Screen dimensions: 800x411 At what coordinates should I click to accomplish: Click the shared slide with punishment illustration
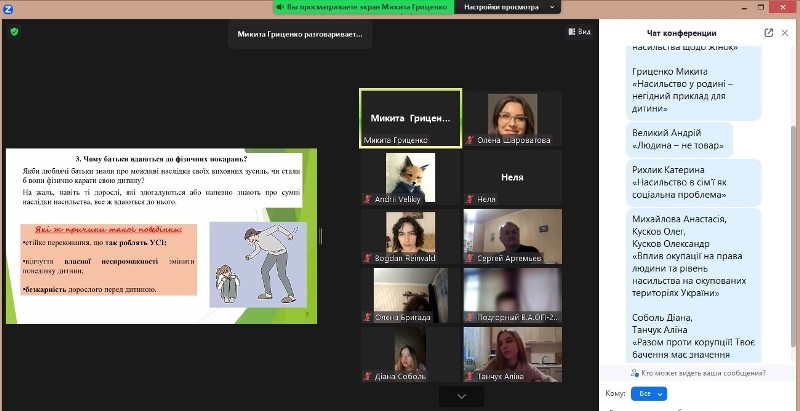pos(162,236)
